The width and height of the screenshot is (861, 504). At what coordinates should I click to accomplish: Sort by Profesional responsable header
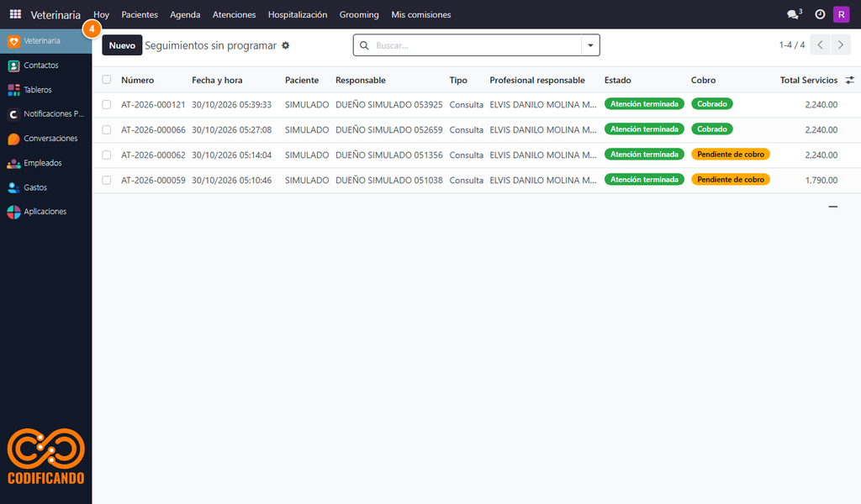click(x=537, y=80)
